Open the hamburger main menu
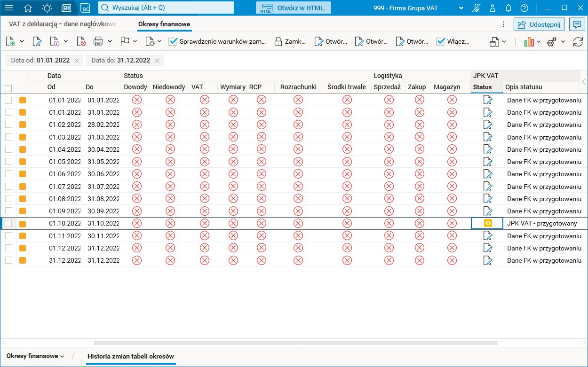The image size is (588, 367). pyautogui.click(x=9, y=8)
